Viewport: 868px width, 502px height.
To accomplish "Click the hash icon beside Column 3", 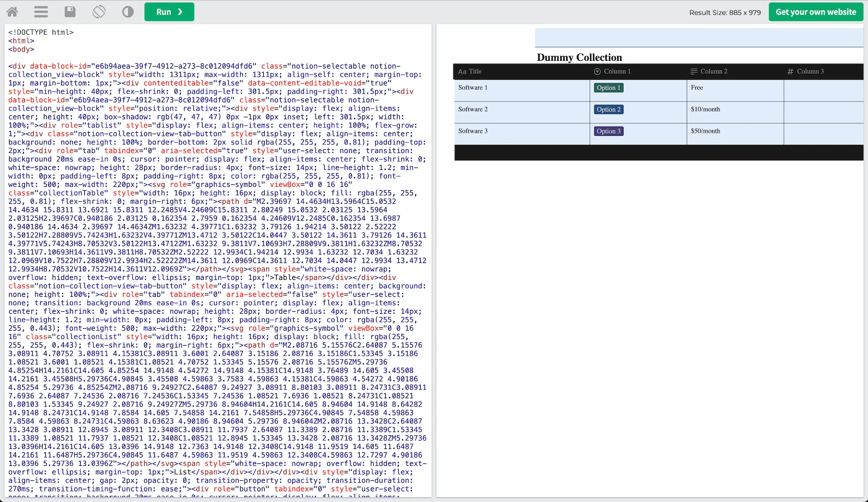I will pyautogui.click(x=790, y=72).
